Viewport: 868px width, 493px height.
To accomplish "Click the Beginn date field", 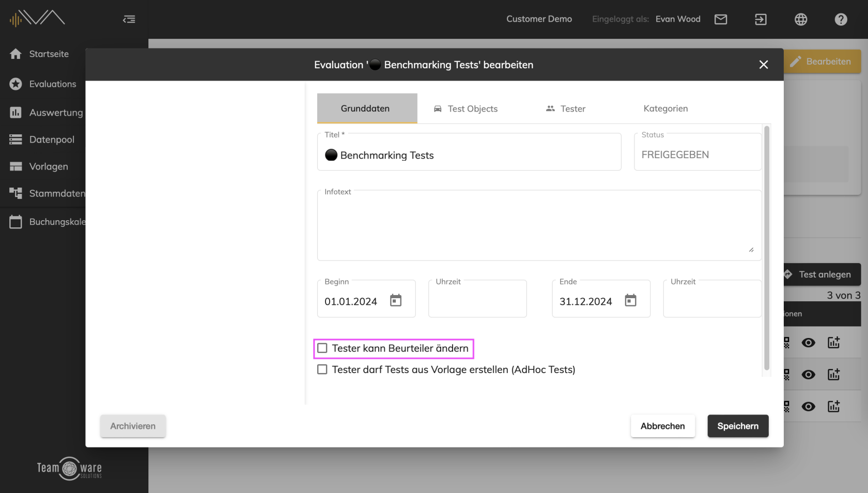I will pyautogui.click(x=366, y=299).
